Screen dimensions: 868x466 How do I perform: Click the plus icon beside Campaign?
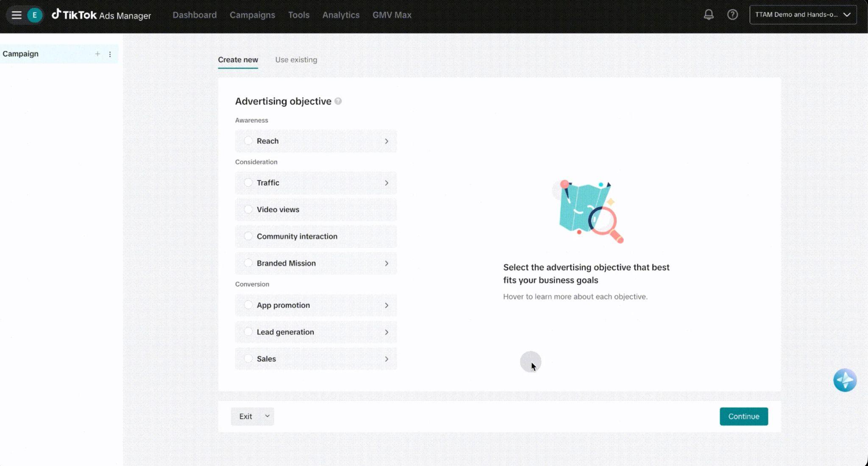(x=97, y=54)
